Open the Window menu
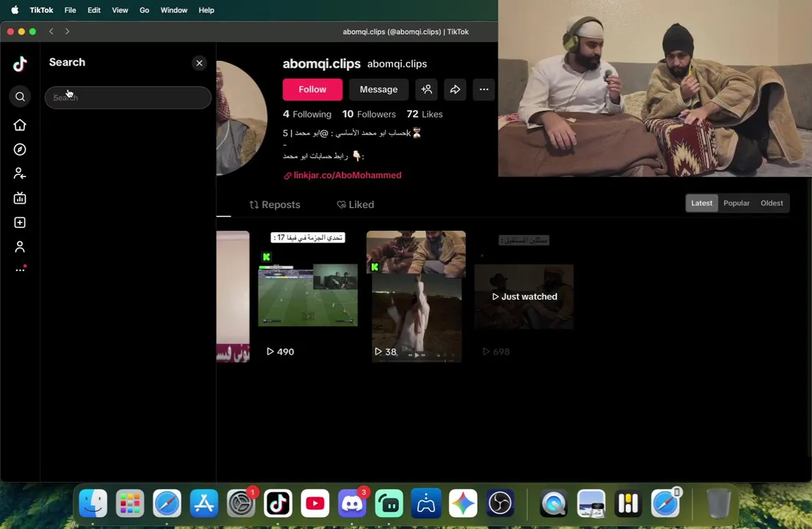The height and width of the screenshot is (529, 812). (x=173, y=10)
